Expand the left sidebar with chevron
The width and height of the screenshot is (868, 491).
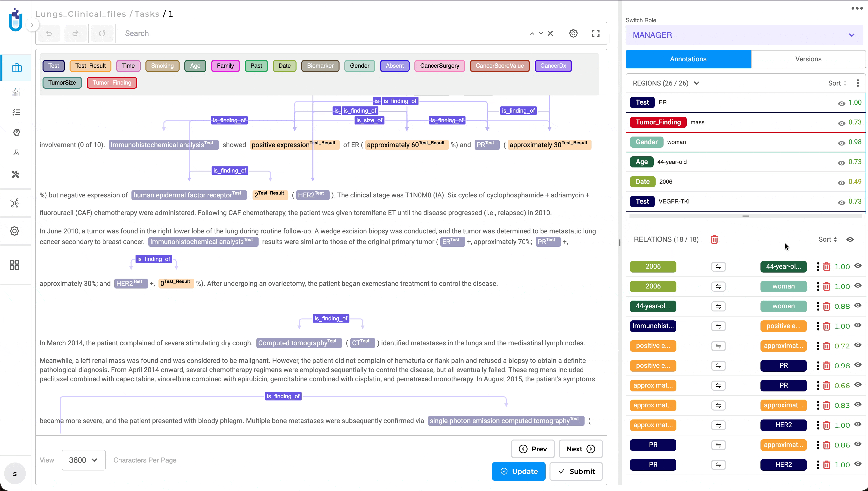pyautogui.click(x=32, y=25)
